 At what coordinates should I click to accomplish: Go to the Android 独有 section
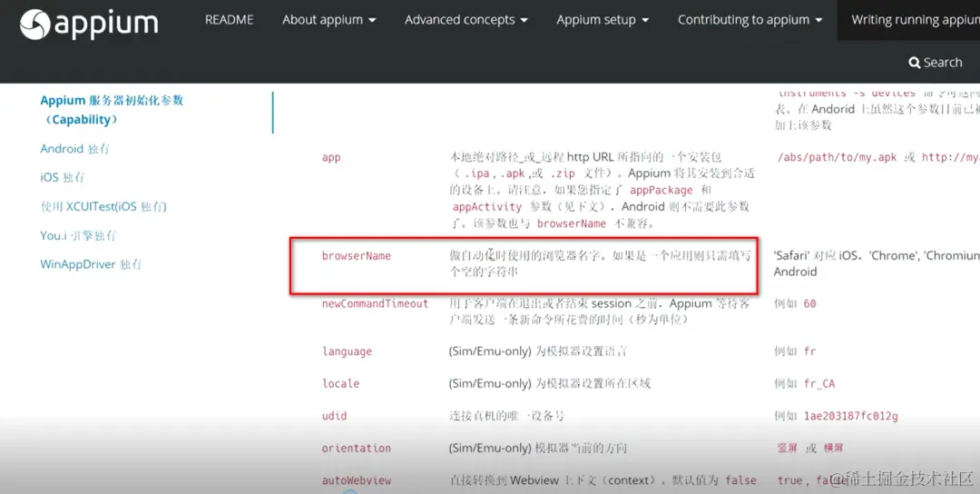(x=75, y=149)
